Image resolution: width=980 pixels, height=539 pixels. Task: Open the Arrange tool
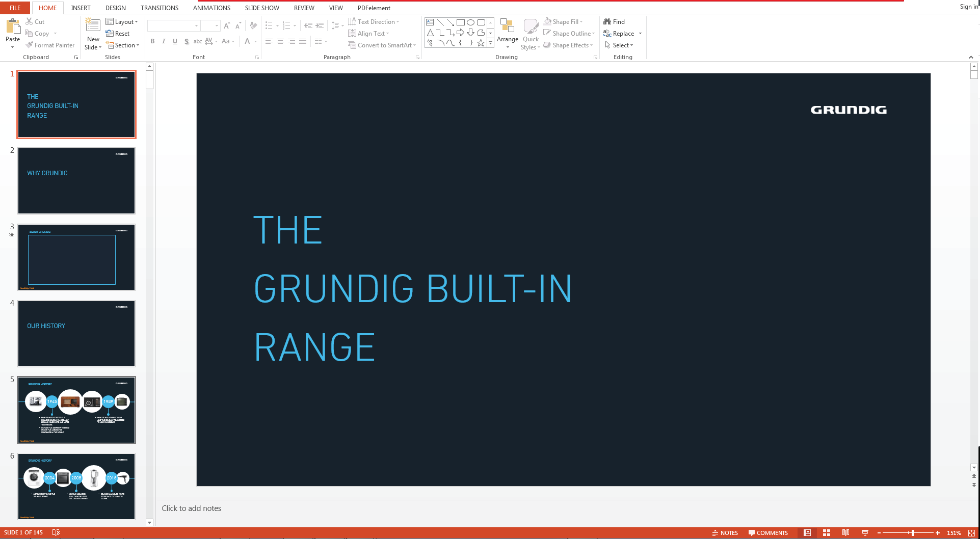point(507,33)
